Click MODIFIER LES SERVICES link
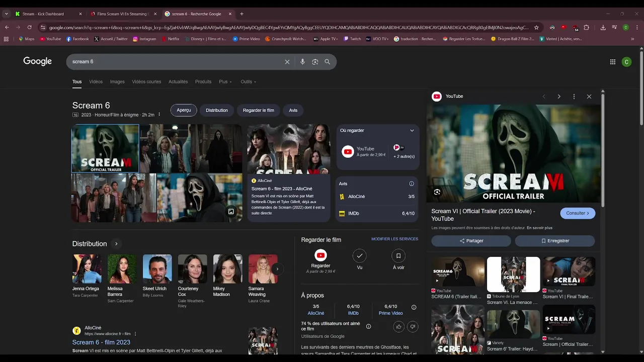644x362 pixels. 394,239
